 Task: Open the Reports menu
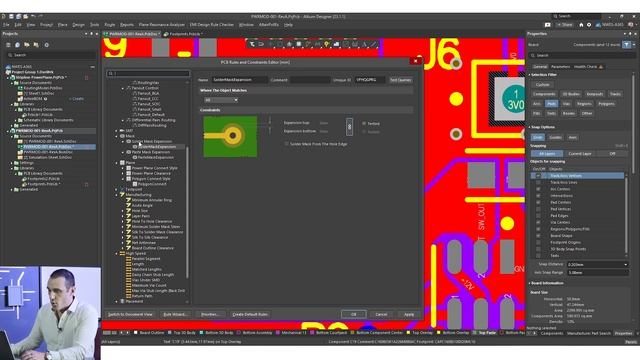click(127, 25)
